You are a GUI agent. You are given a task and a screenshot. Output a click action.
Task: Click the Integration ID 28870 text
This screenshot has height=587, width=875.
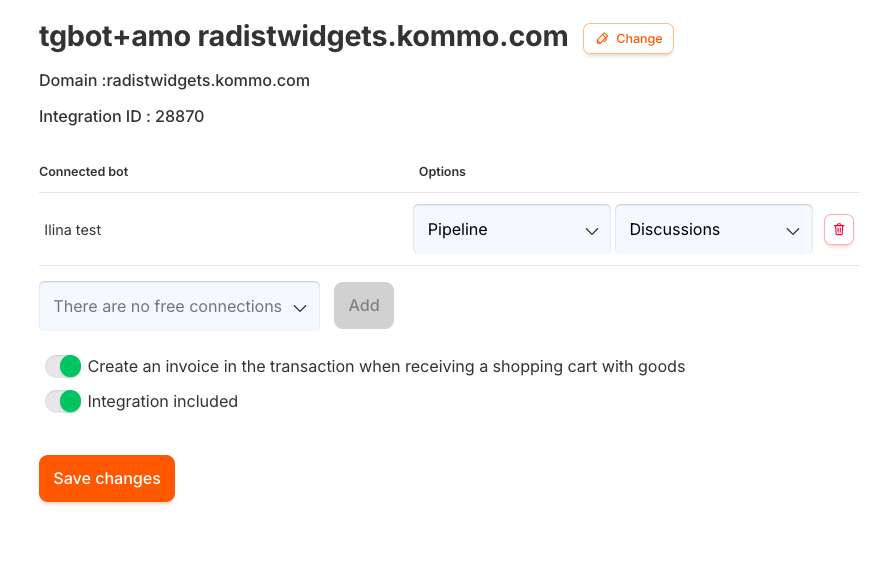click(x=122, y=116)
